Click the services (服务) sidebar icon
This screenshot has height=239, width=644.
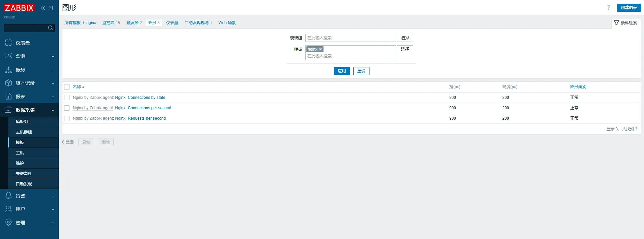coord(8,69)
